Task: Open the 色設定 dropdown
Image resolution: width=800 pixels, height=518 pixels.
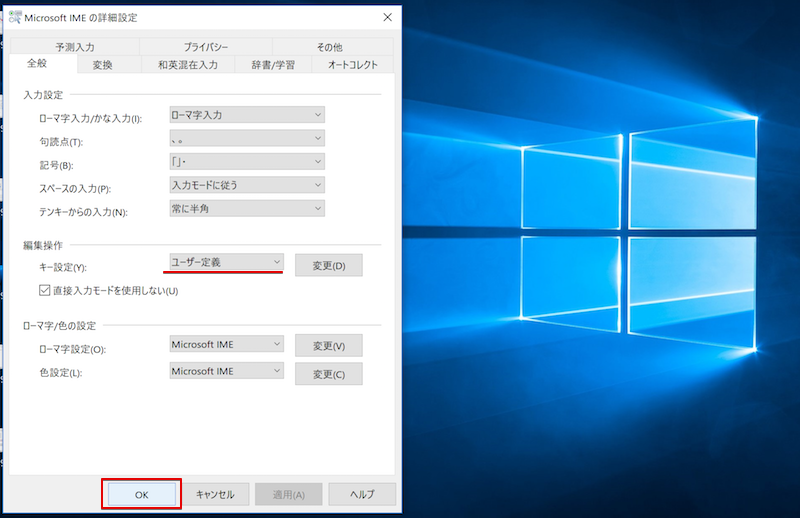Action: click(226, 372)
